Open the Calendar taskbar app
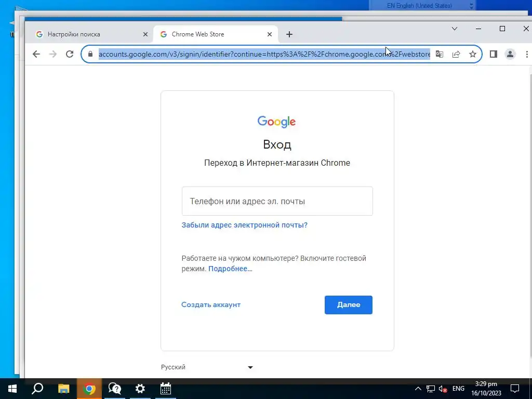532x399 pixels. 166,389
